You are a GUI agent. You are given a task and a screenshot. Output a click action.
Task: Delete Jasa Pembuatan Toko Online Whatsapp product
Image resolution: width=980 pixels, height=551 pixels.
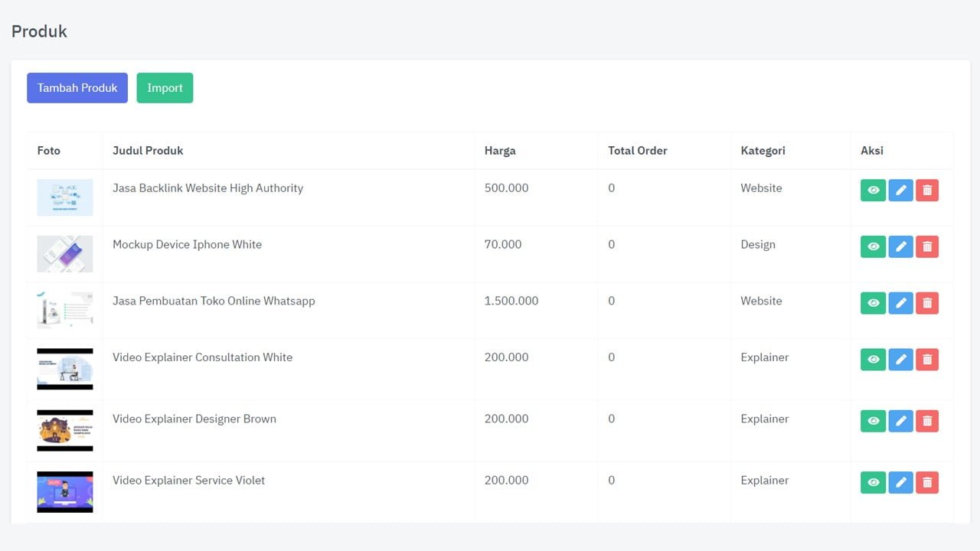pos(927,303)
